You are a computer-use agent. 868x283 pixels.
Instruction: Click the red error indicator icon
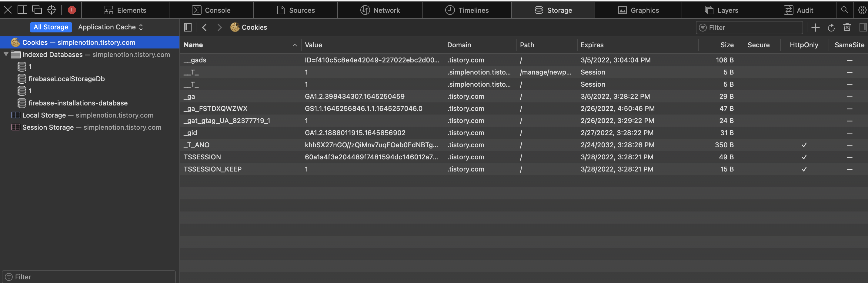pyautogui.click(x=72, y=10)
